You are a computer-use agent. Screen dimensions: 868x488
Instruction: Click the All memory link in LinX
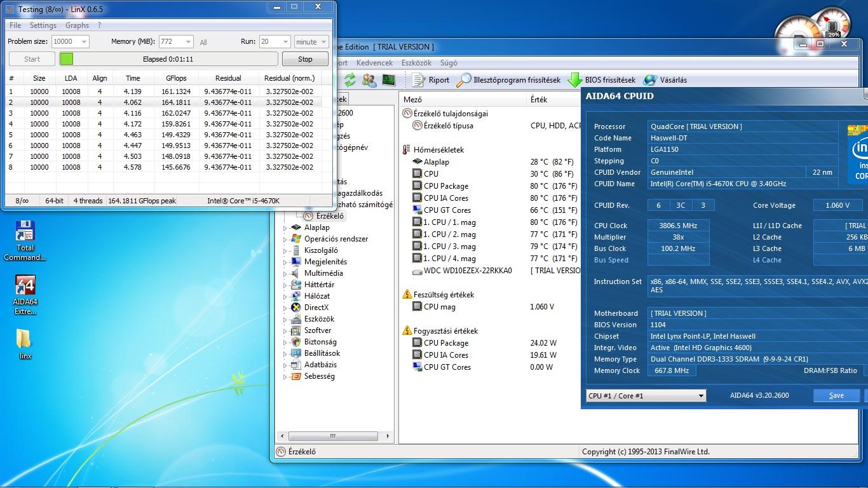(x=203, y=43)
